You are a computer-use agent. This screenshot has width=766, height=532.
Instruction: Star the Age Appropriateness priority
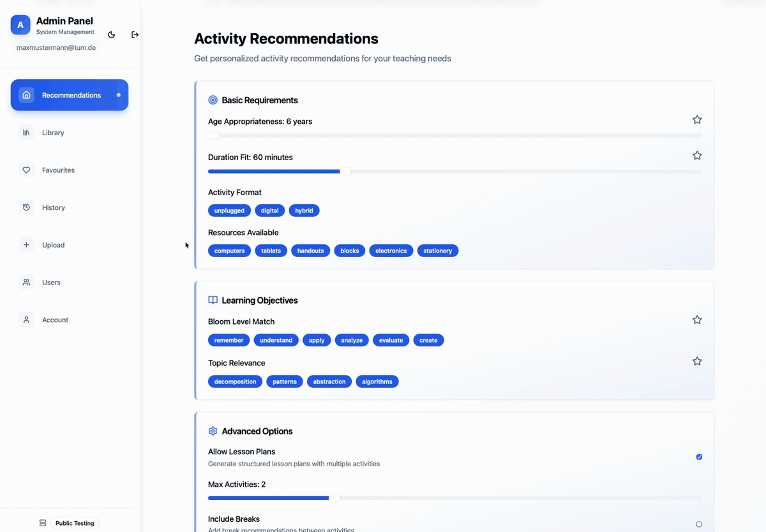[697, 120]
